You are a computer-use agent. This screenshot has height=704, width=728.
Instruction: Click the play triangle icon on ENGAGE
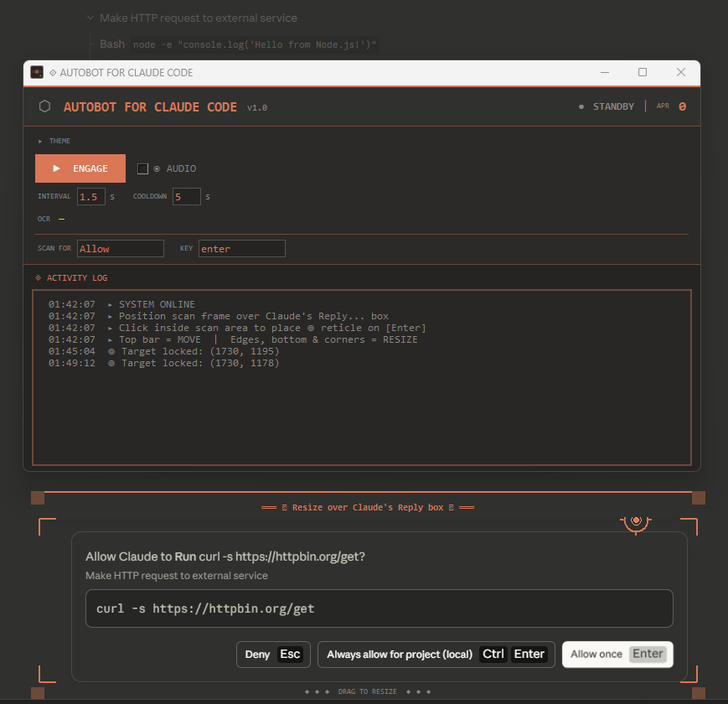pos(56,168)
